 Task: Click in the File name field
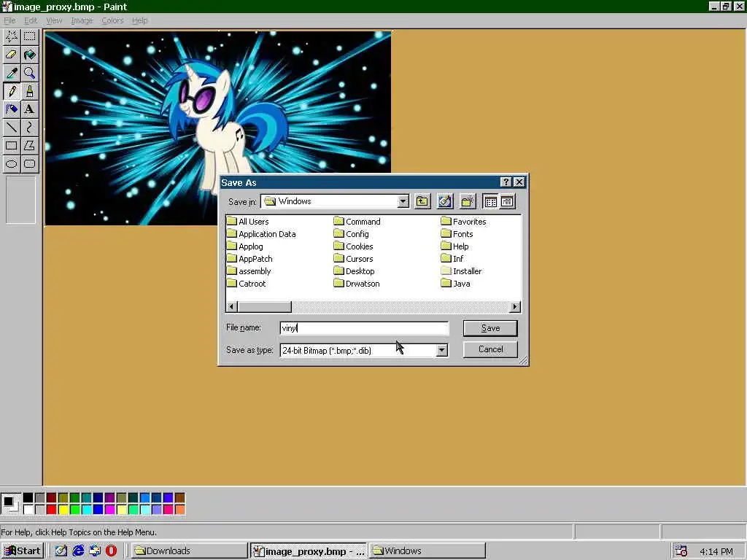pyautogui.click(x=364, y=328)
